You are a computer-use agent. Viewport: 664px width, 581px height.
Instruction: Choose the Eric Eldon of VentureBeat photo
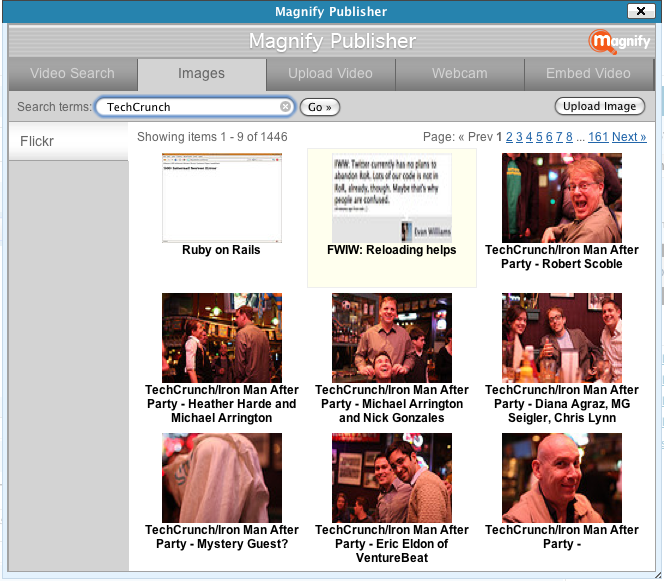point(391,478)
